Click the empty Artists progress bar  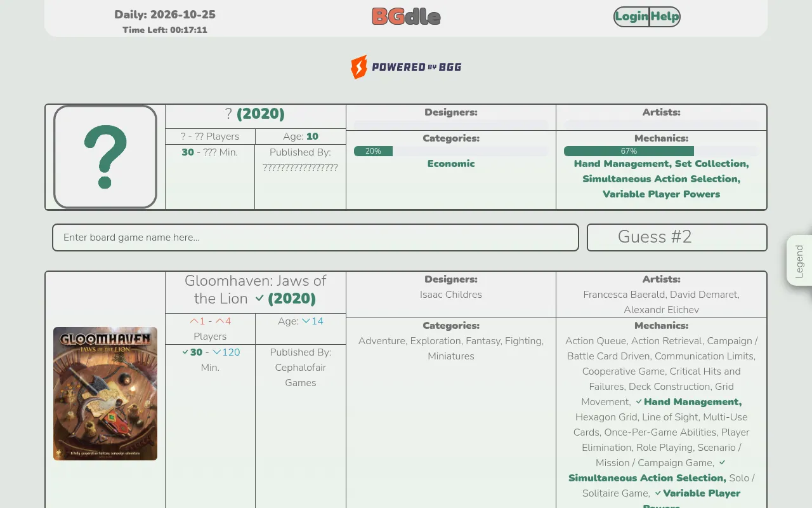[x=661, y=124]
